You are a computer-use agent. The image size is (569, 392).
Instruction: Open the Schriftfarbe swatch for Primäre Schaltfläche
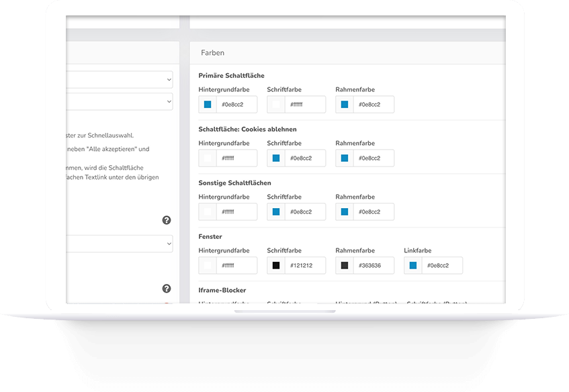pyautogui.click(x=275, y=104)
